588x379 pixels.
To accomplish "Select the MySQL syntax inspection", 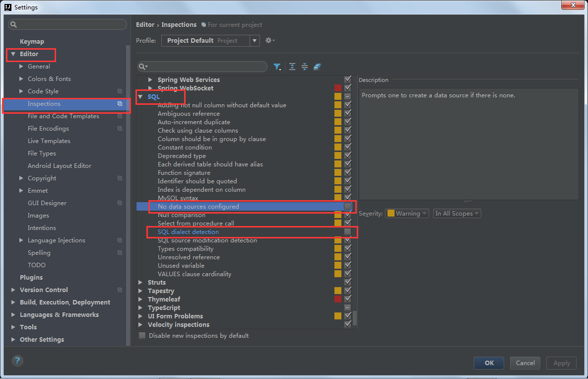I will tap(178, 198).
